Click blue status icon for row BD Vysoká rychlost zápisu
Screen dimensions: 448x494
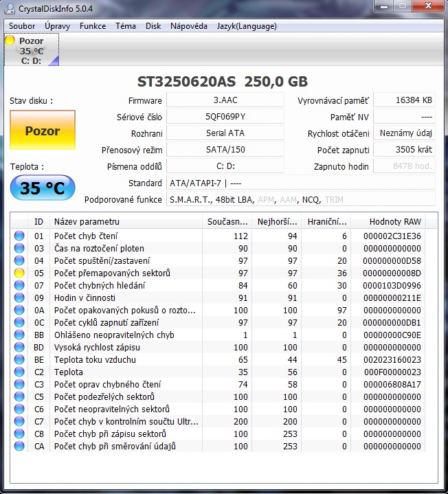[19, 347]
